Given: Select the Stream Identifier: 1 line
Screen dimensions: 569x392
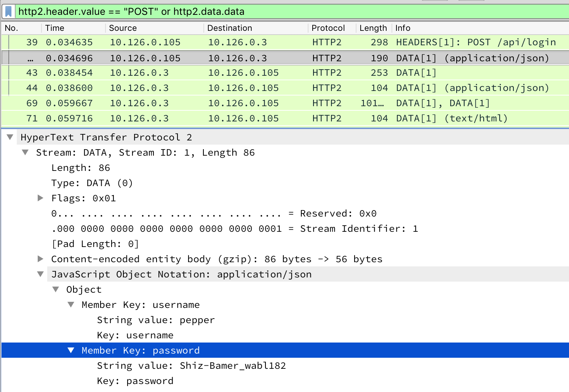Looking at the screenshot, I should 235,229.
